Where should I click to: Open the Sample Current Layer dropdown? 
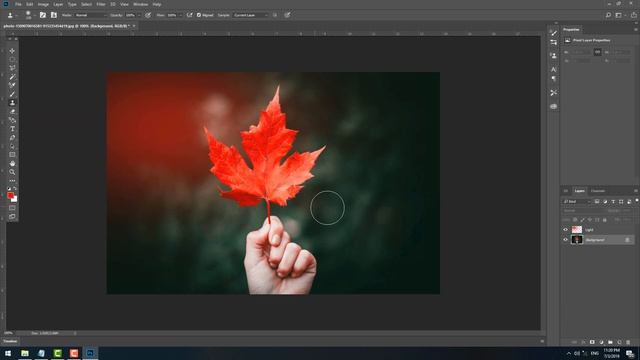tap(251, 15)
